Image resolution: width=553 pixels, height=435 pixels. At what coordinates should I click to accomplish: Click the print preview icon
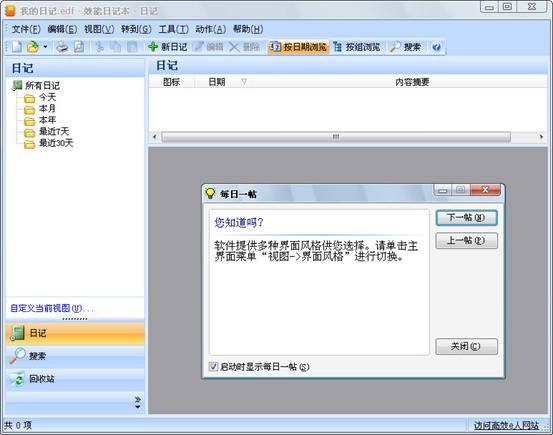tap(79, 47)
